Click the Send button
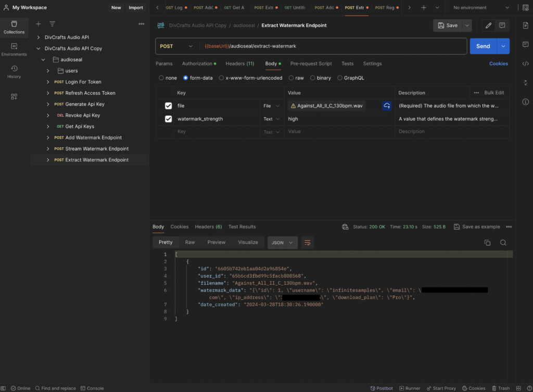This screenshot has height=392, width=533. click(483, 46)
